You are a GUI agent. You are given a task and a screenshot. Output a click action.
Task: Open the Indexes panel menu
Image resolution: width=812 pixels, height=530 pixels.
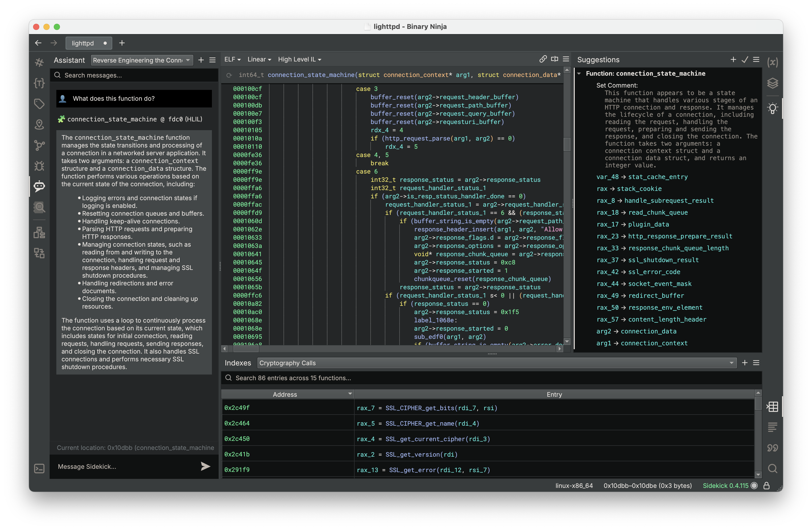[x=756, y=363]
